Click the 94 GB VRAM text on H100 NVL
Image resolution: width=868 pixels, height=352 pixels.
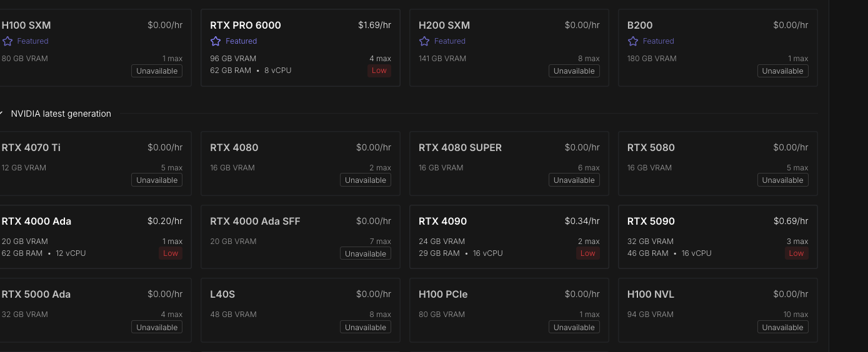point(651,315)
